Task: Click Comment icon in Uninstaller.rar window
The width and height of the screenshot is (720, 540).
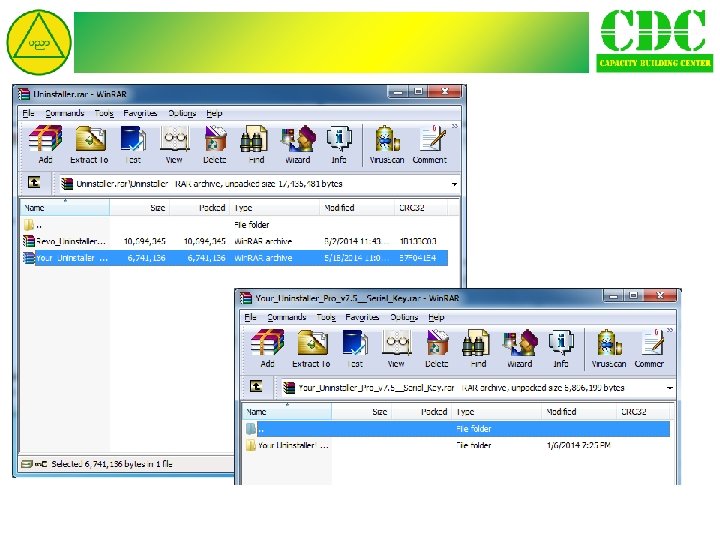Action: [x=430, y=145]
